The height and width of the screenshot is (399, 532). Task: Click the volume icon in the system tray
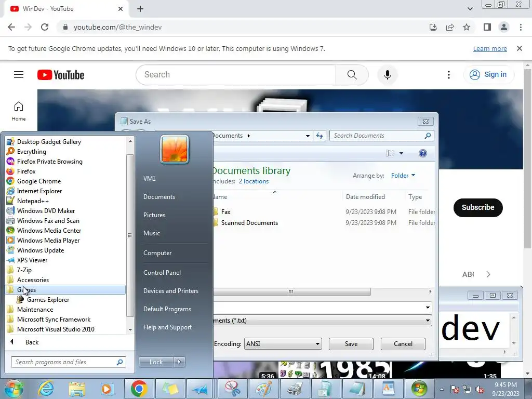480,390
